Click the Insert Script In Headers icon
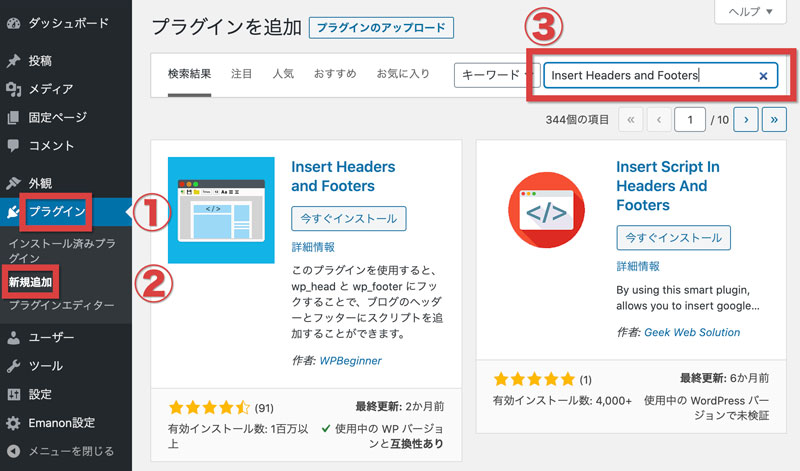This screenshot has height=471, width=800. [x=546, y=210]
